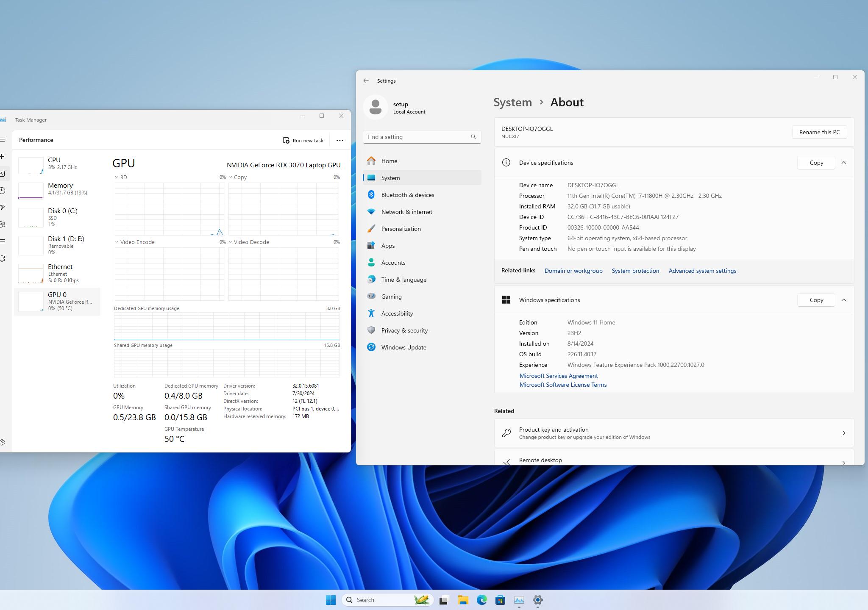Image resolution: width=868 pixels, height=610 pixels.
Task: Click the Windows logo beside Windows specifications
Action: click(x=506, y=300)
